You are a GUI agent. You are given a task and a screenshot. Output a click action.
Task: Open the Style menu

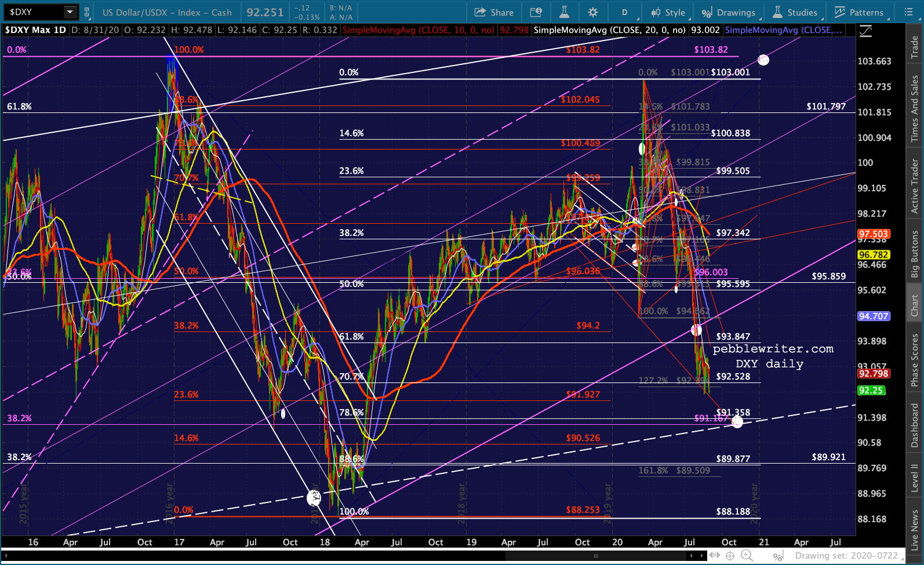(668, 12)
